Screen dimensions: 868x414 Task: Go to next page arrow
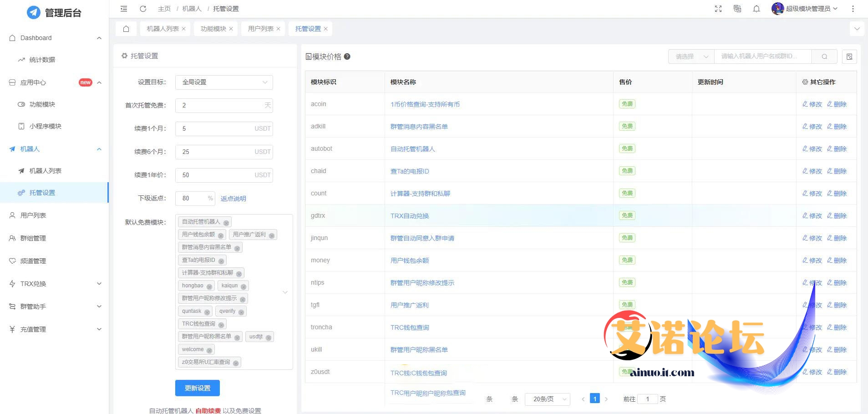pos(606,399)
